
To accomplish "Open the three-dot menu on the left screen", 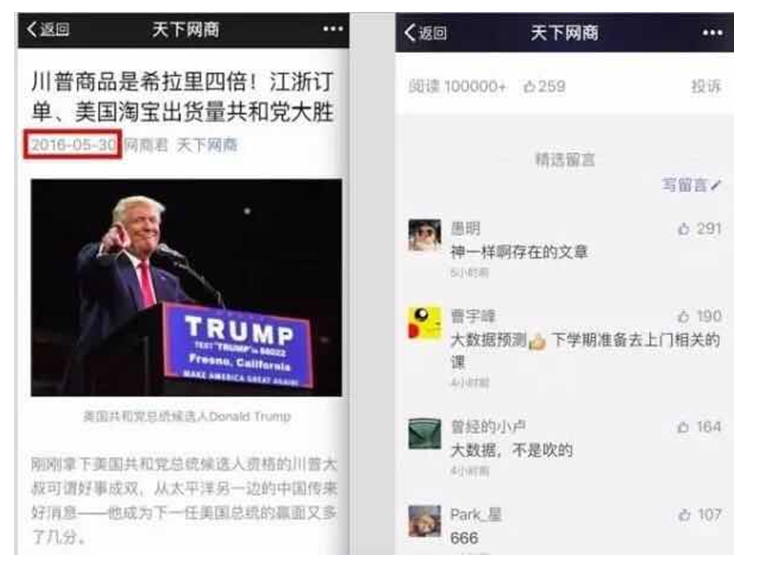I will pos(333,29).
